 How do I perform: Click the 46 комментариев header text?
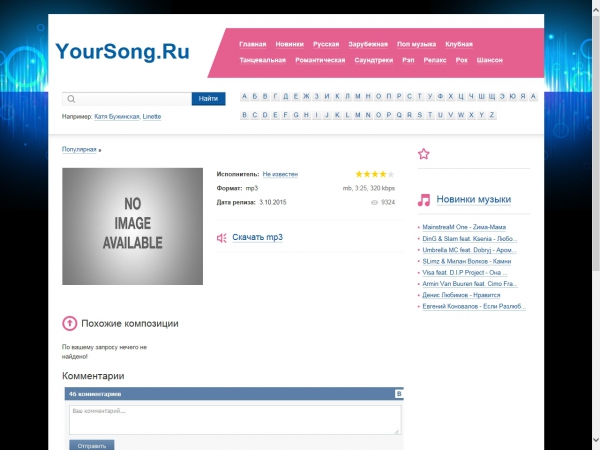click(x=95, y=394)
